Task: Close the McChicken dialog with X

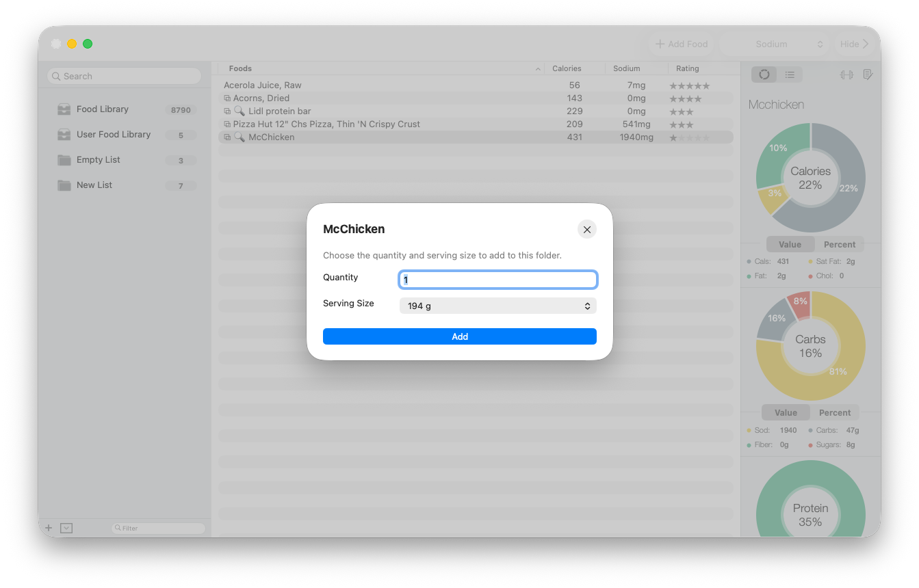Action: (x=586, y=230)
